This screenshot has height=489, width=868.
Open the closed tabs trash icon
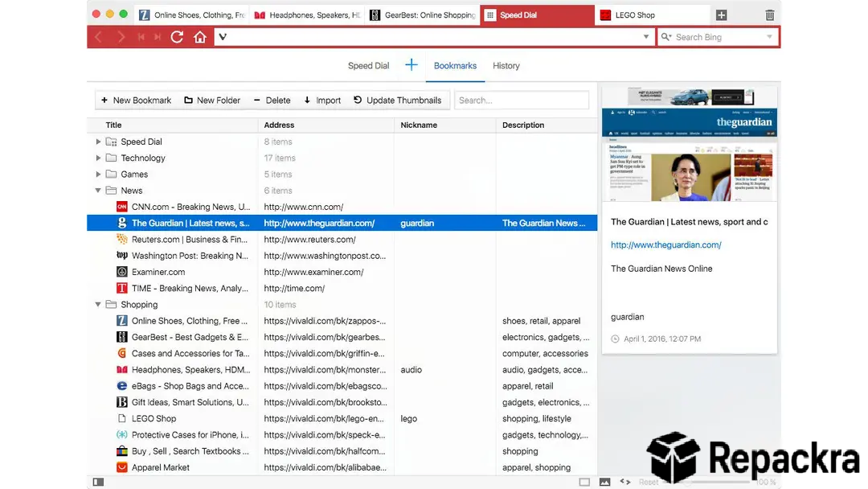point(769,15)
